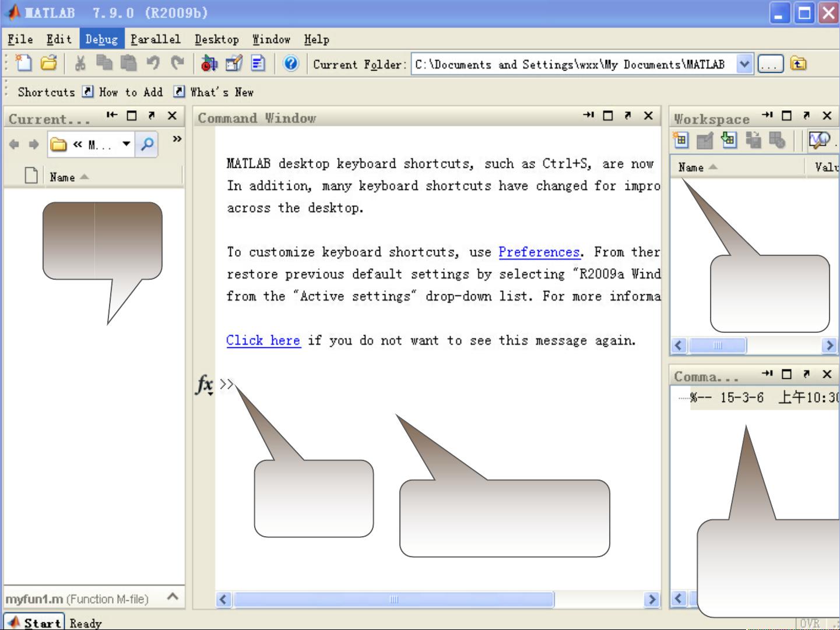Click the New M-file toolbar icon
This screenshot has height=630, width=840.
[x=23, y=63]
